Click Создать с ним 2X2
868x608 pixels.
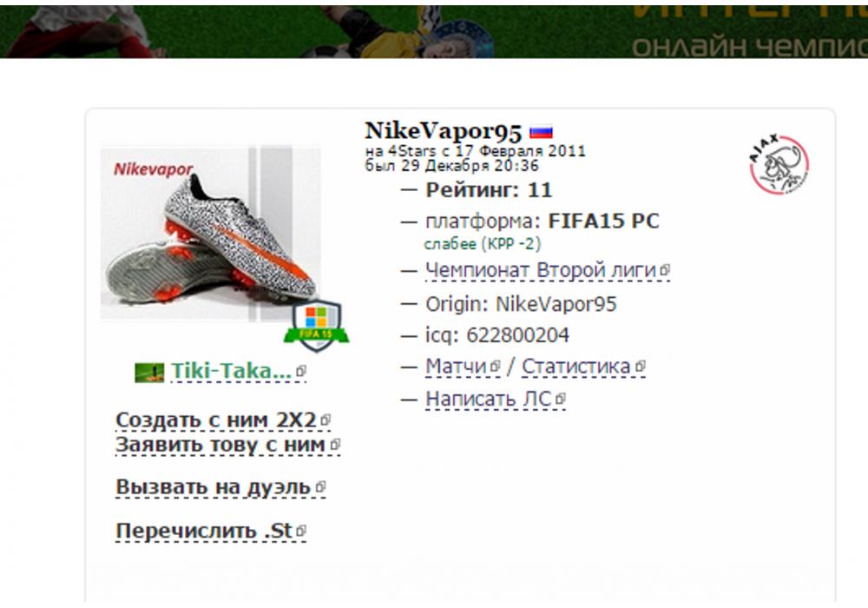tap(216, 420)
